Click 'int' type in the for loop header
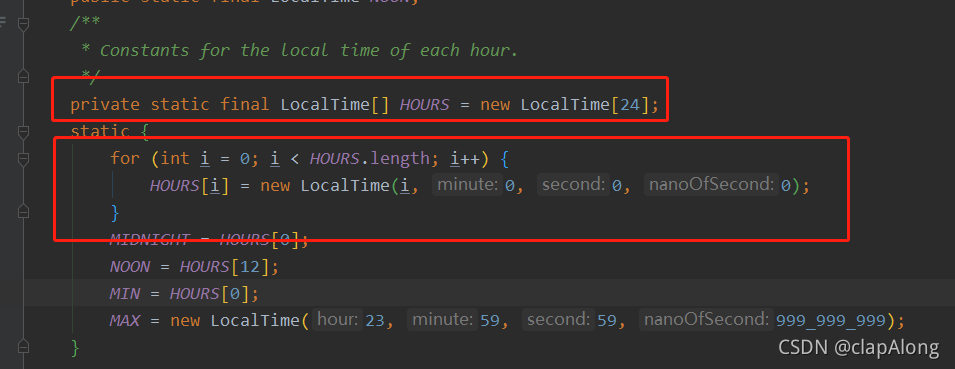The image size is (955, 369). [175, 158]
